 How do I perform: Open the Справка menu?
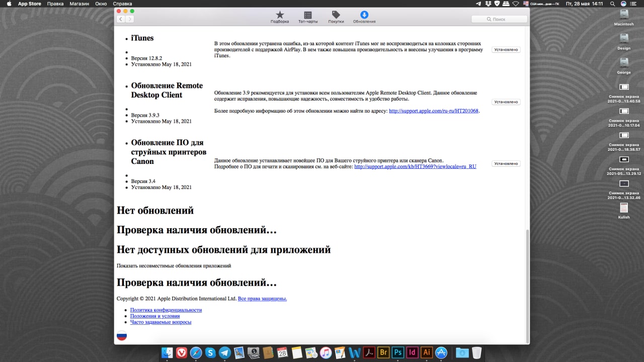click(123, 4)
